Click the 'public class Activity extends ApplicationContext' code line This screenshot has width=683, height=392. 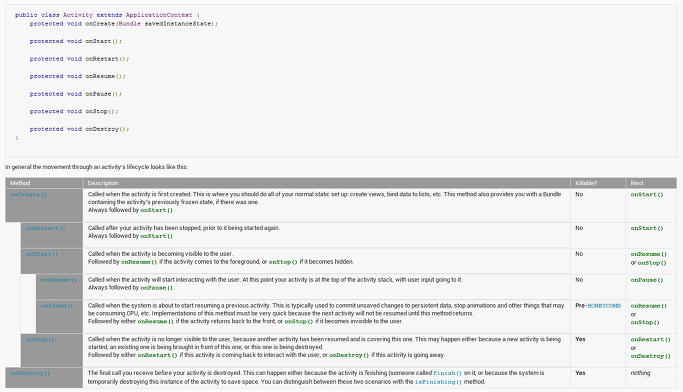pos(107,15)
